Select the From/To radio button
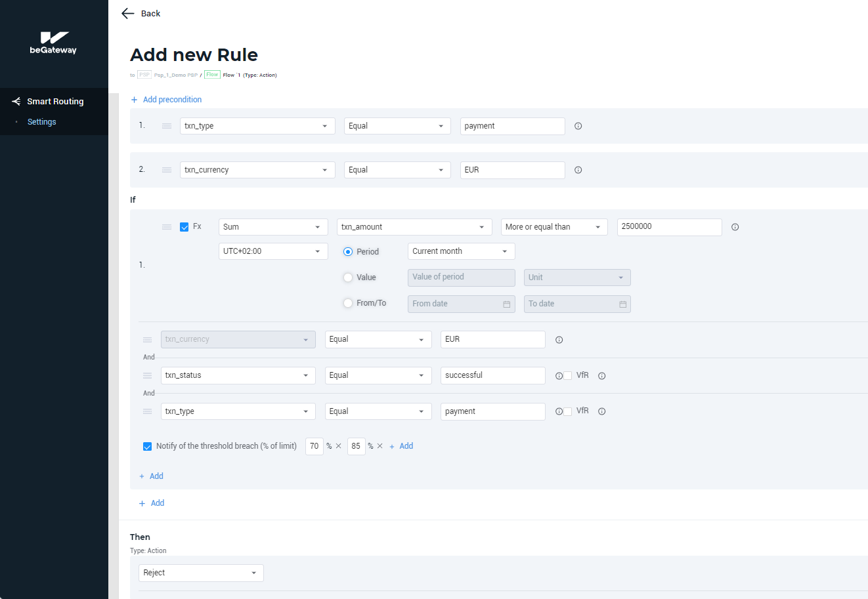868x599 pixels. [x=348, y=303]
